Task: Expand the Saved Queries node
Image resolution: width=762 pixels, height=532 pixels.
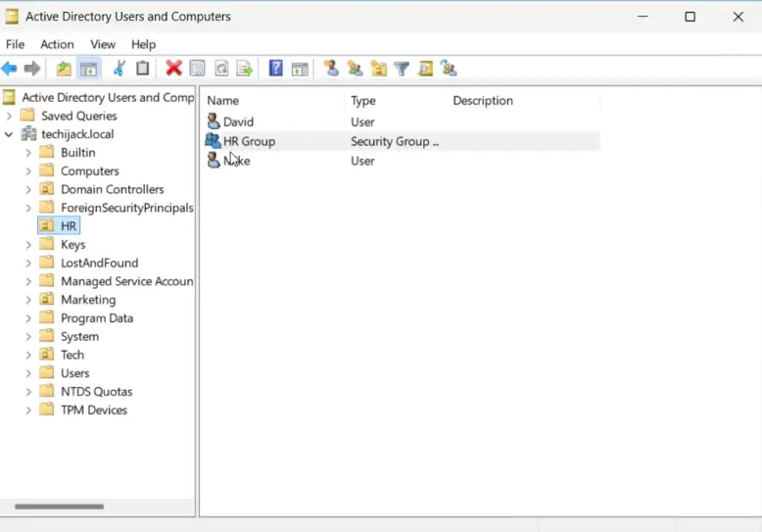Action: [x=9, y=117]
